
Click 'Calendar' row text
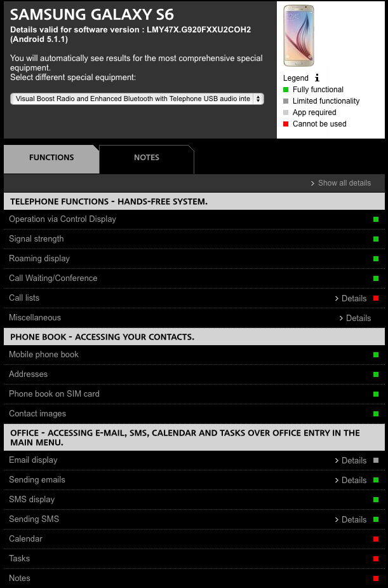tap(25, 539)
